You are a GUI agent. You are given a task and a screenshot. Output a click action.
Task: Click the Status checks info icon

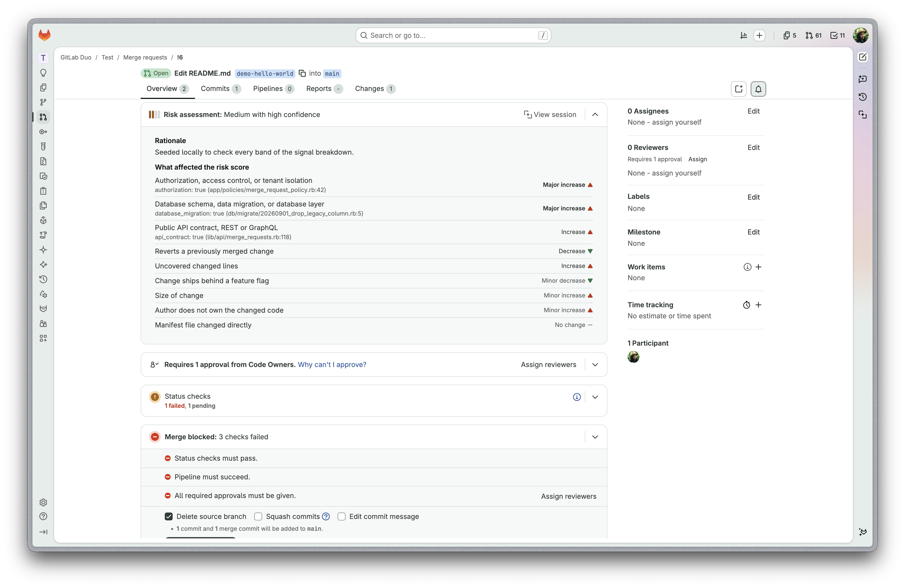tap(577, 397)
